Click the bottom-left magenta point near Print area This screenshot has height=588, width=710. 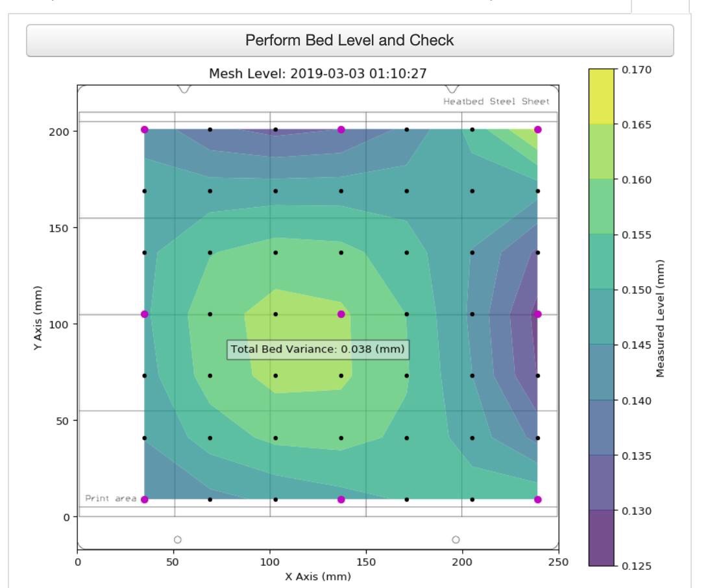tap(145, 500)
